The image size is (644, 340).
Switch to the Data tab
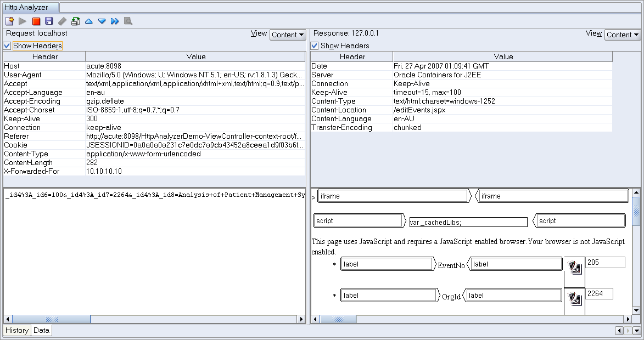(42, 330)
